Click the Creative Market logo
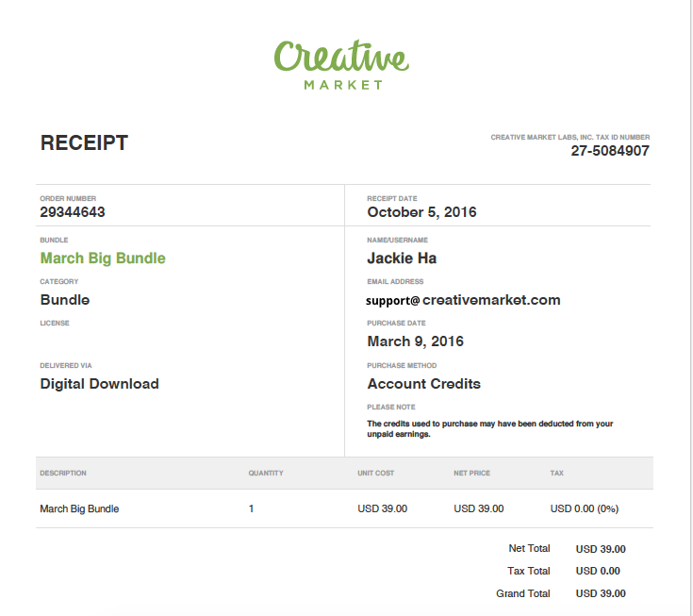The image size is (693, 616). [x=341, y=64]
